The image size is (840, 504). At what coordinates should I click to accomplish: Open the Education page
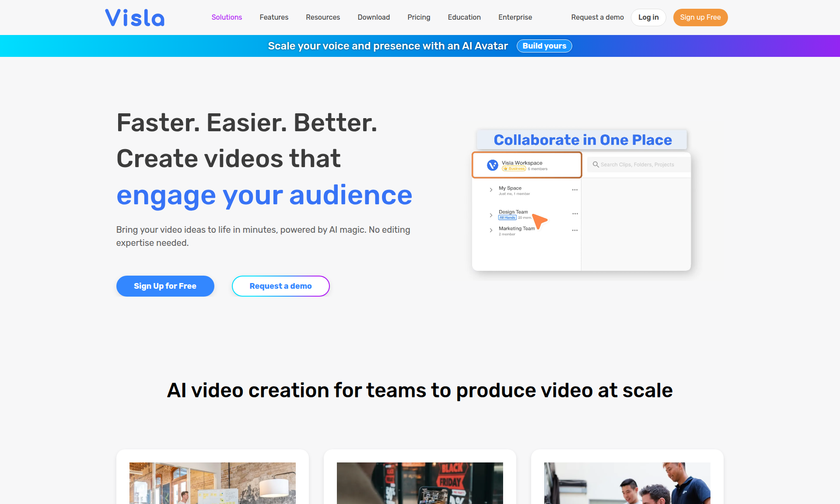pos(464,17)
